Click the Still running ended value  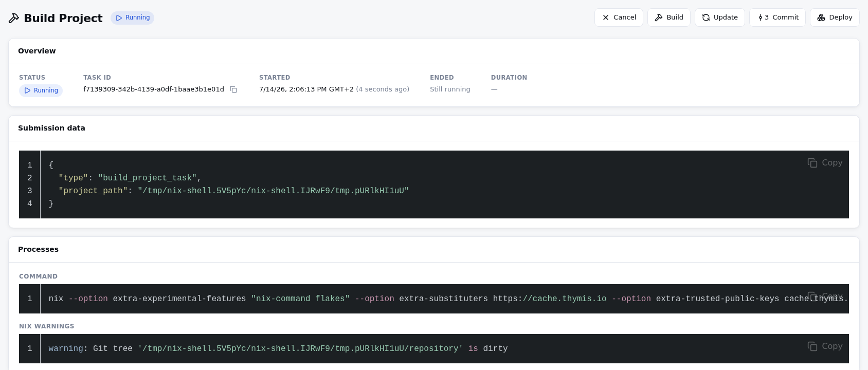coord(450,89)
